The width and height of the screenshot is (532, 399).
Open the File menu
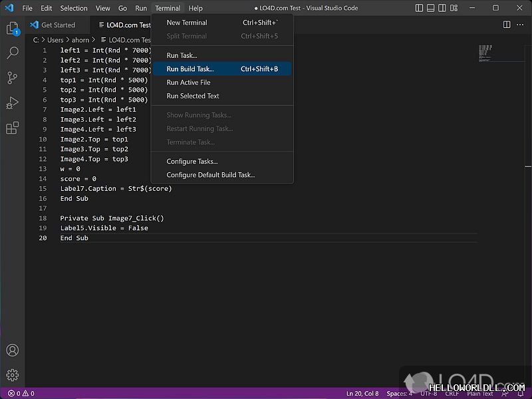coord(27,8)
